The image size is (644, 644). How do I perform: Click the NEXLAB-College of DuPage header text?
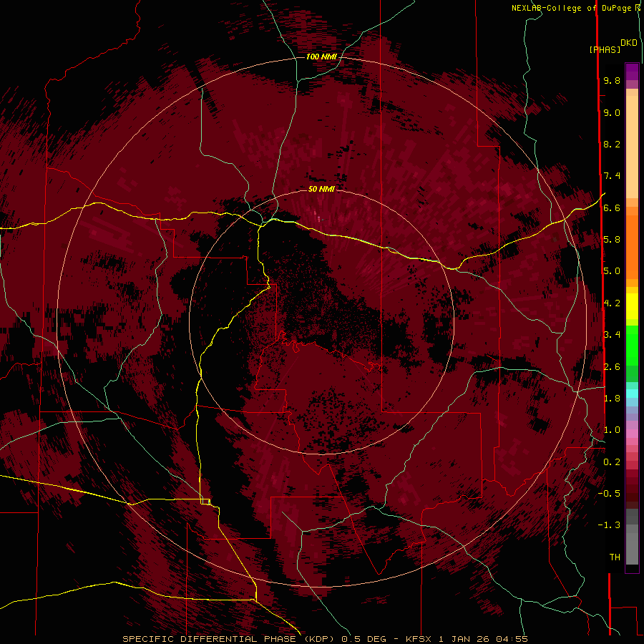pos(572,8)
